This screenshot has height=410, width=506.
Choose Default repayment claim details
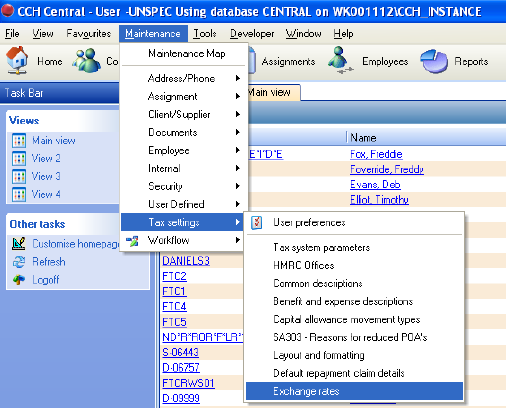(354, 373)
